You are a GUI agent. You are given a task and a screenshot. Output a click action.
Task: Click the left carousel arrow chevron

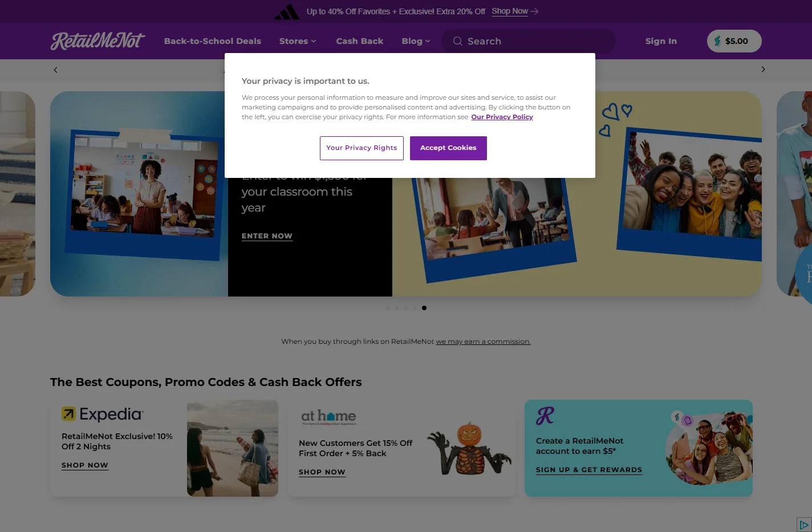(55, 70)
